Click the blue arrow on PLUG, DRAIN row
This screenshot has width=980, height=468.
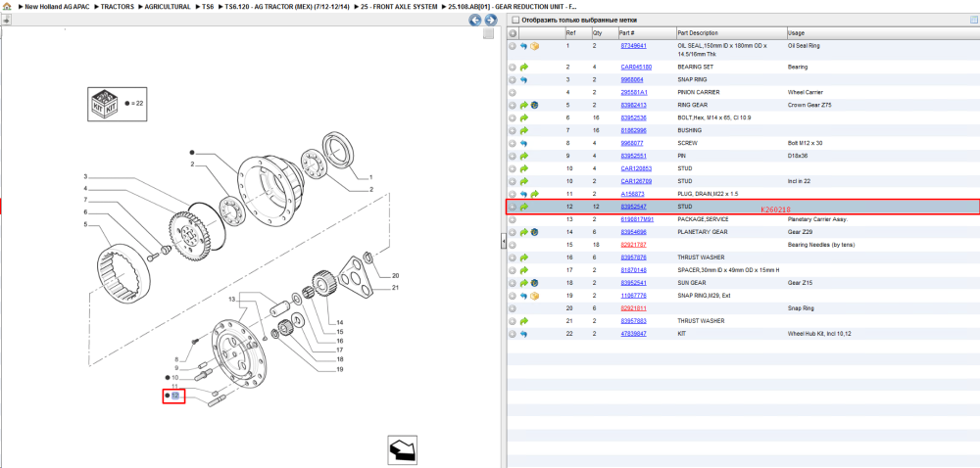523,194
